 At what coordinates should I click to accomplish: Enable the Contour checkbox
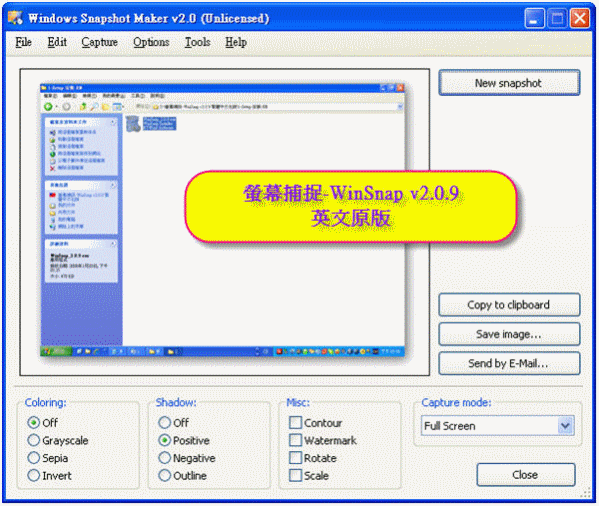pyautogui.click(x=295, y=423)
